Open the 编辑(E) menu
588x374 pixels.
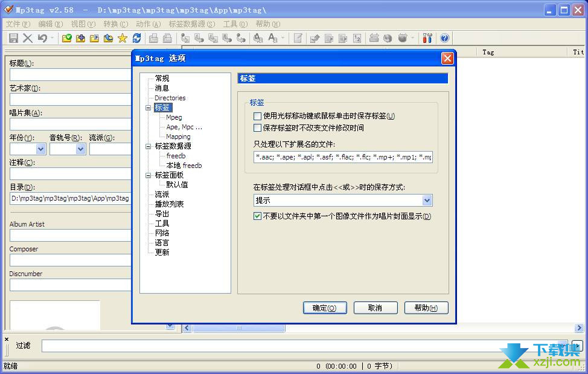pos(50,24)
